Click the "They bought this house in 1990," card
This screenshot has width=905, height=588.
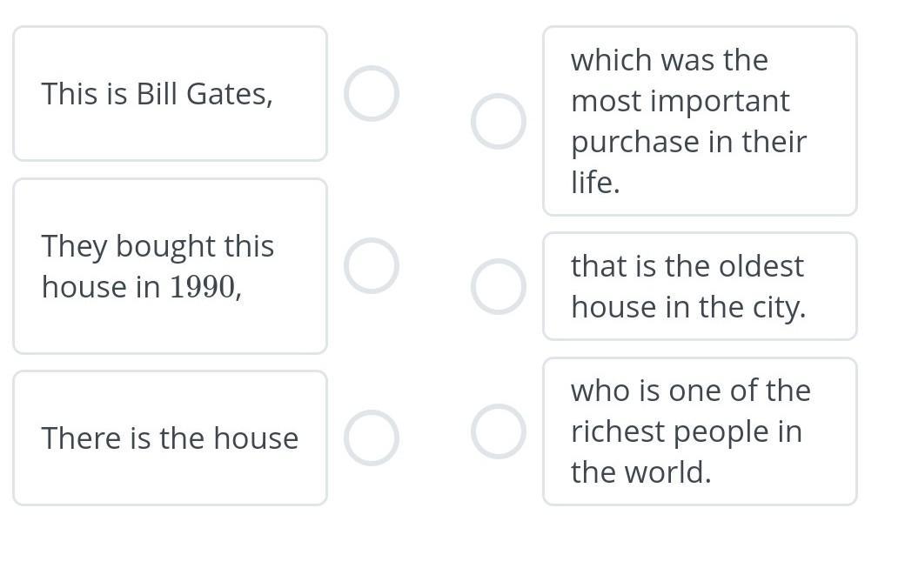[170, 266]
